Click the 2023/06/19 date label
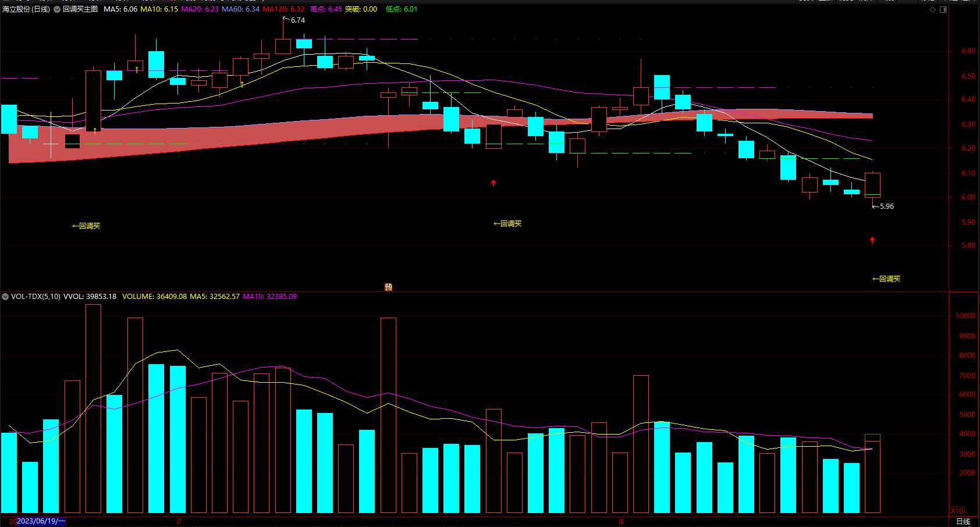The image size is (980, 527). [41, 521]
